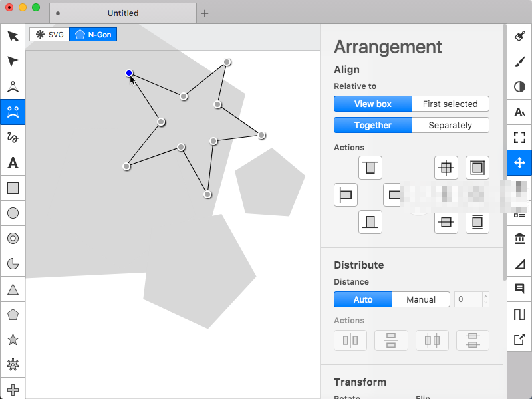Open the Typography panel

[x=519, y=112]
